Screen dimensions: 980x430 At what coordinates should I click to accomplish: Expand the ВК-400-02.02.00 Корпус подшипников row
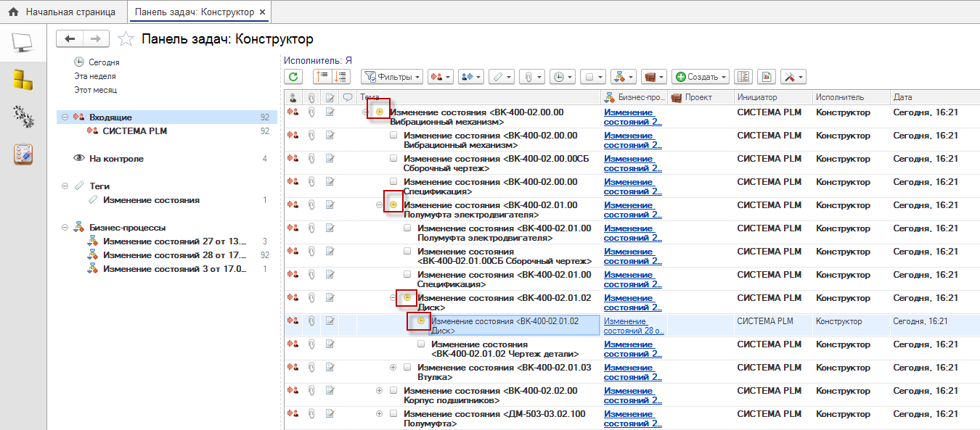coord(379,391)
